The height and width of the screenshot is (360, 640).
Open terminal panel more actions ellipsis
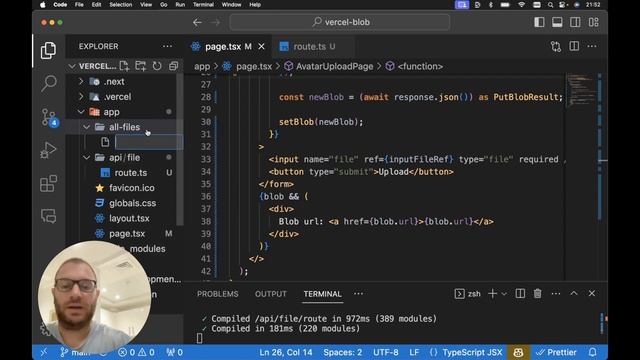556,293
